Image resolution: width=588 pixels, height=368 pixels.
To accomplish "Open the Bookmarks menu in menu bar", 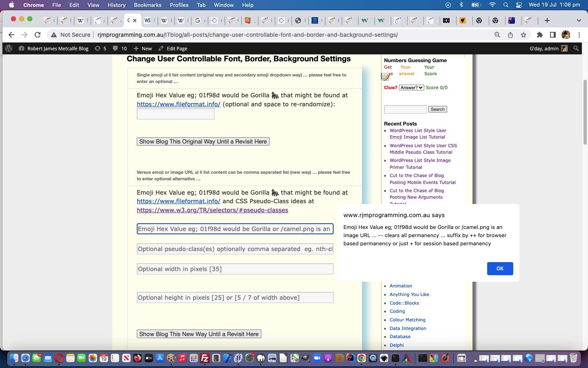I will (147, 5).
